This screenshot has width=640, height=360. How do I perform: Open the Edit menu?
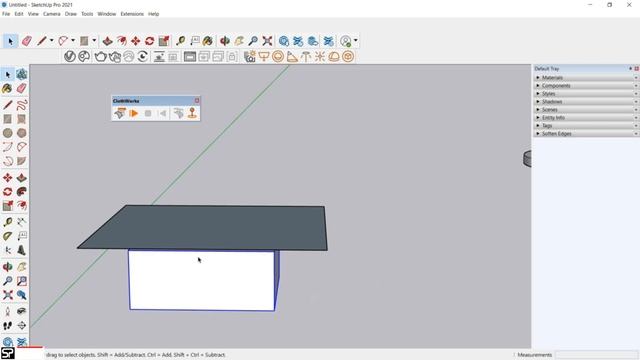click(x=19, y=14)
